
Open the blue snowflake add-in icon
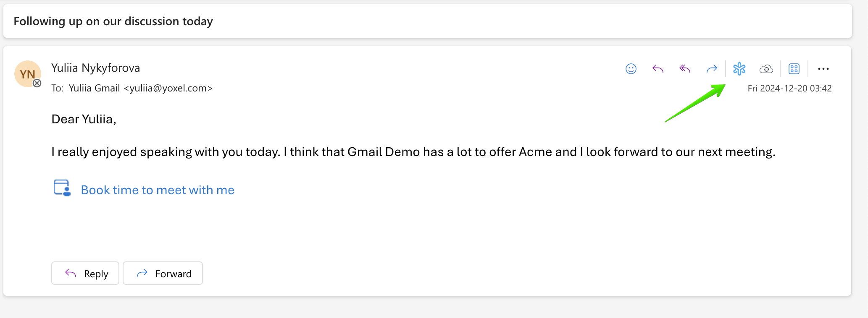[739, 69]
